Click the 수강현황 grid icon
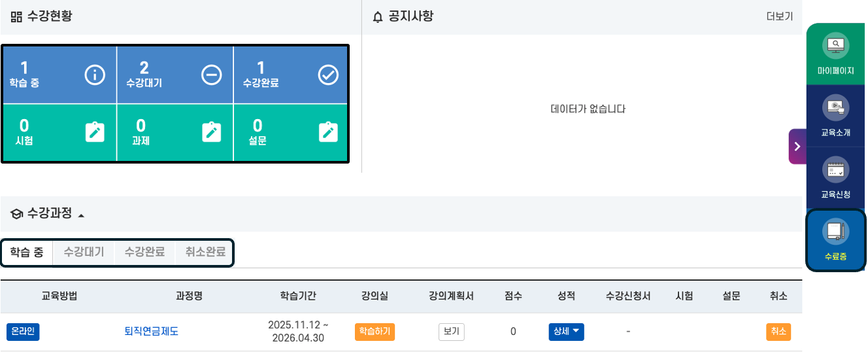The height and width of the screenshot is (352, 868). (x=16, y=17)
